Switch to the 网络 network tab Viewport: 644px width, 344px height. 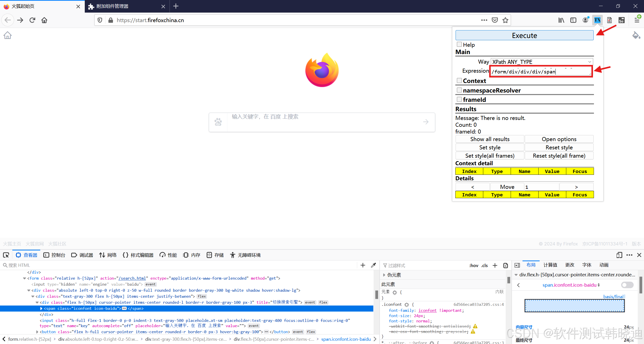(x=108, y=255)
